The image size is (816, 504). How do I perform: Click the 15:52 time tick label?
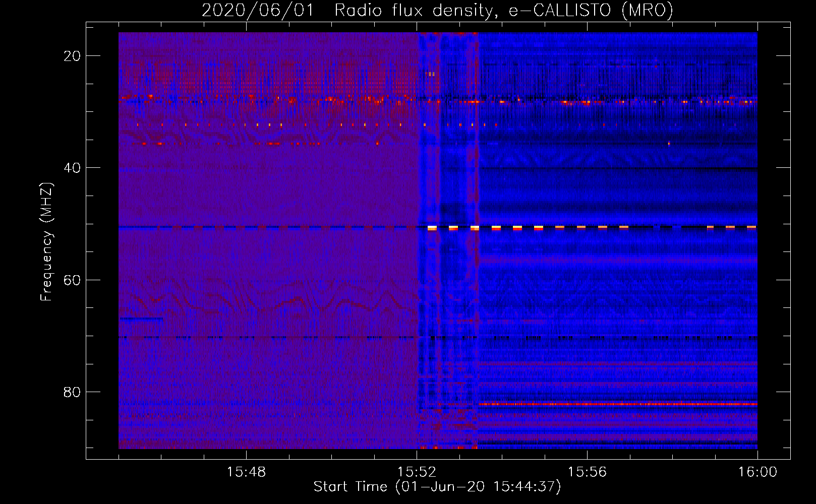417,472
